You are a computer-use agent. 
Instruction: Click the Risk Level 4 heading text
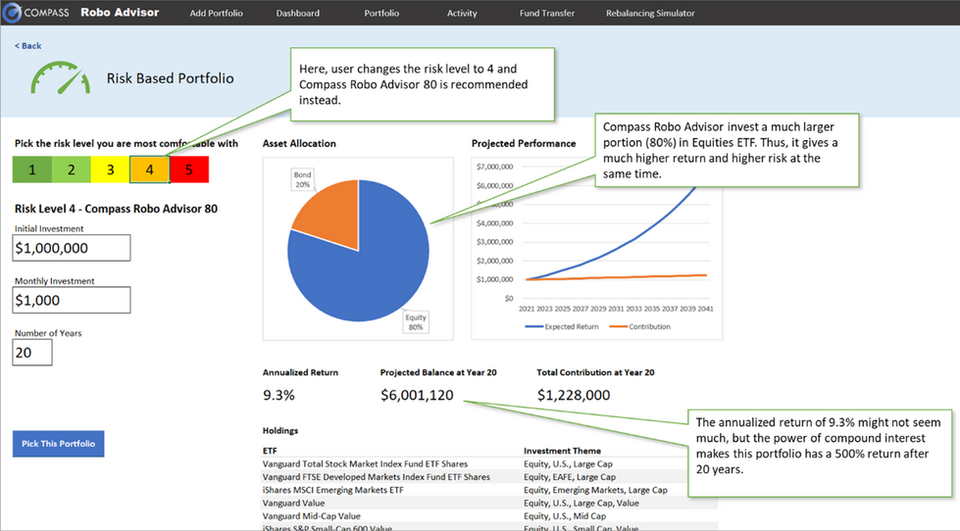point(116,208)
